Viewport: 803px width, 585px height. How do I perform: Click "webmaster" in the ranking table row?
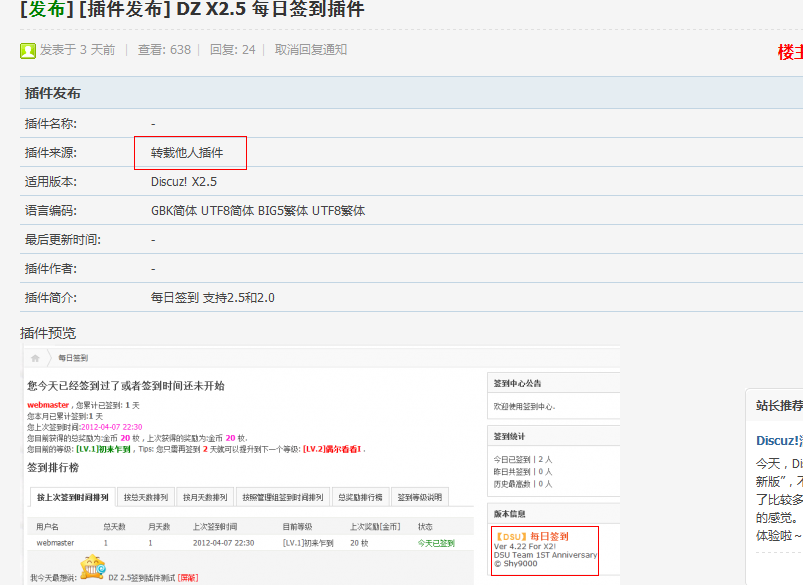pos(55,543)
